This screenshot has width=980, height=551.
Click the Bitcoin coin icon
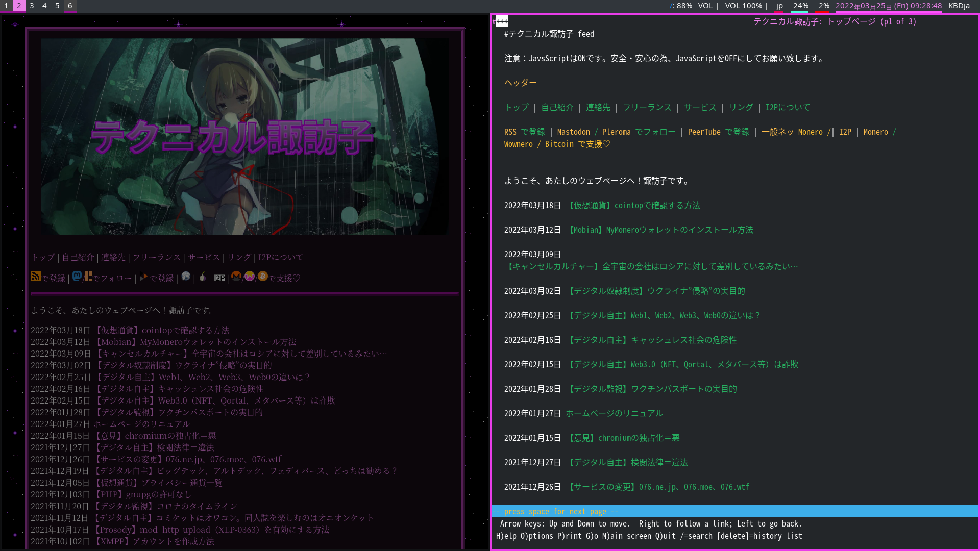point(262,277)
